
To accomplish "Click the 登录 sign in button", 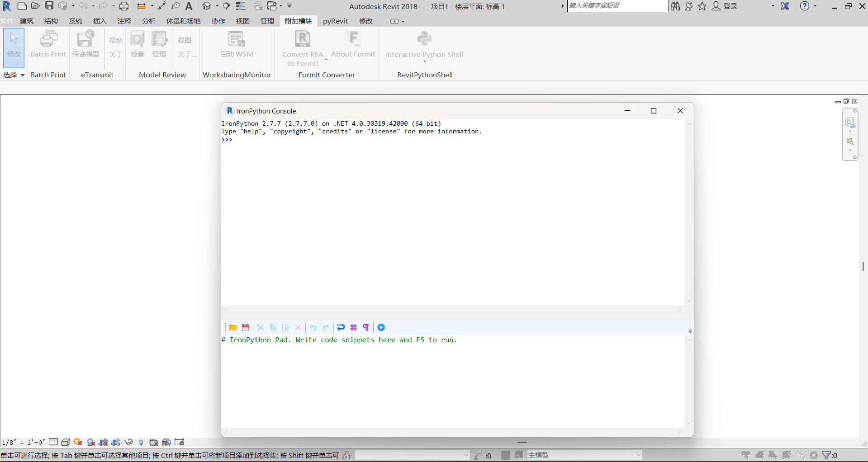I will [x=725, y=6].
